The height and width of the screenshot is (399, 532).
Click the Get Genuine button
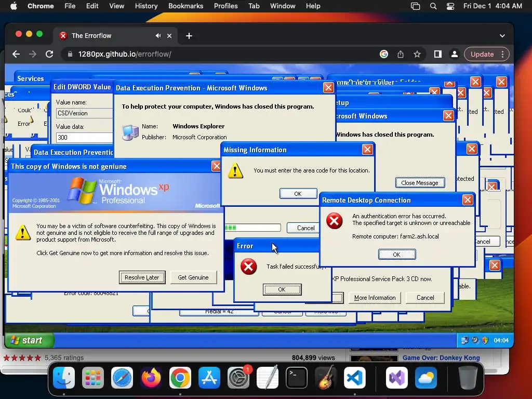(x=193, y=277)
